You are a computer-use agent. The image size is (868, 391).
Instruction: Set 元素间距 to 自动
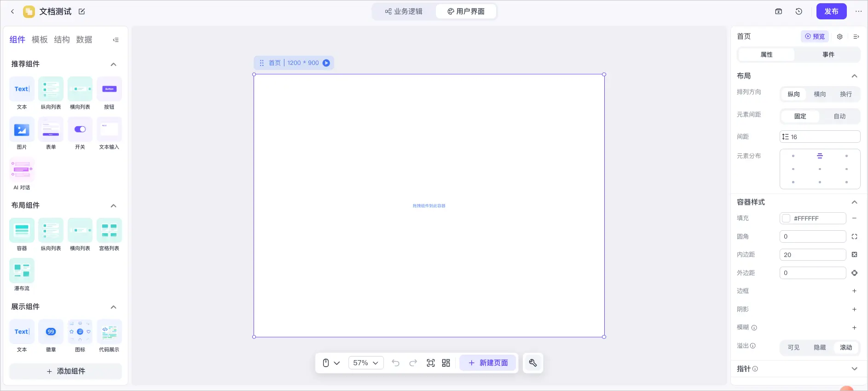pyautogui.click(x=839, y=116)
